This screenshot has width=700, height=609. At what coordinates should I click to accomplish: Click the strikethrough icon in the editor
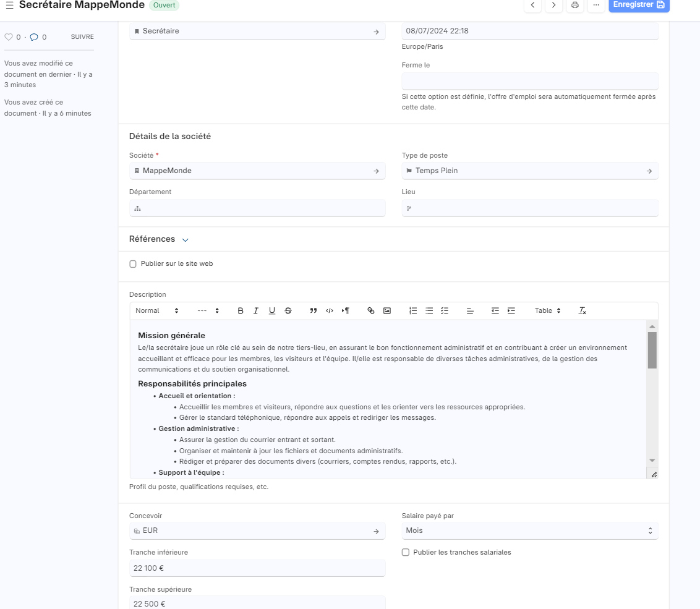point(288,310)
